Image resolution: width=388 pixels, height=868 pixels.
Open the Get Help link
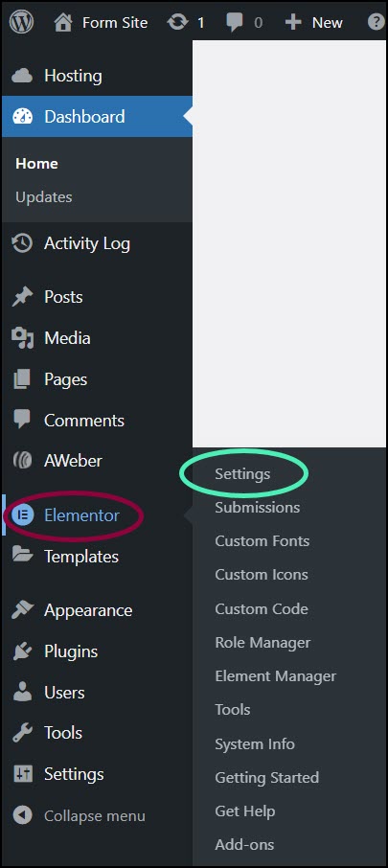244,811
